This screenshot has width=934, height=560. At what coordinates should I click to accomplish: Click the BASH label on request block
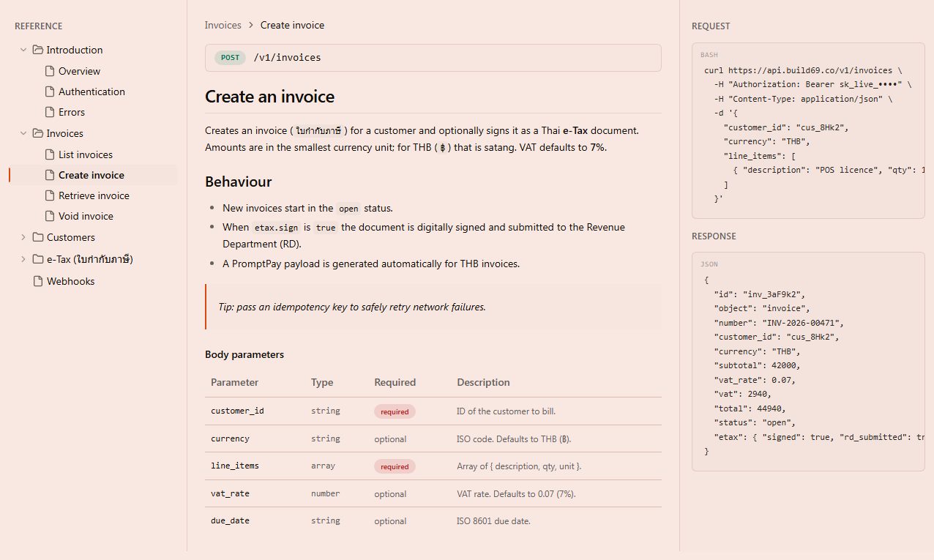pyautogui.click(x=709, y=55)
